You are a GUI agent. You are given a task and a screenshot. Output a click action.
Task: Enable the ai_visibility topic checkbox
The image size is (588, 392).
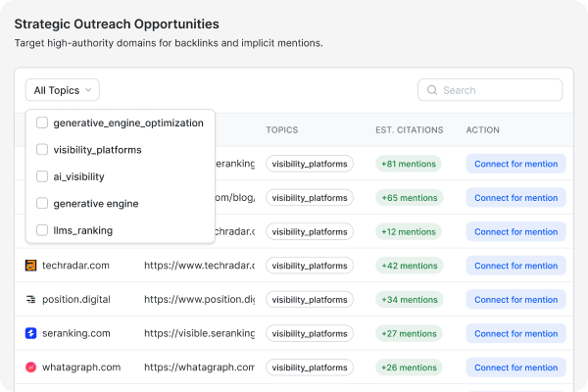click(42, 176)
